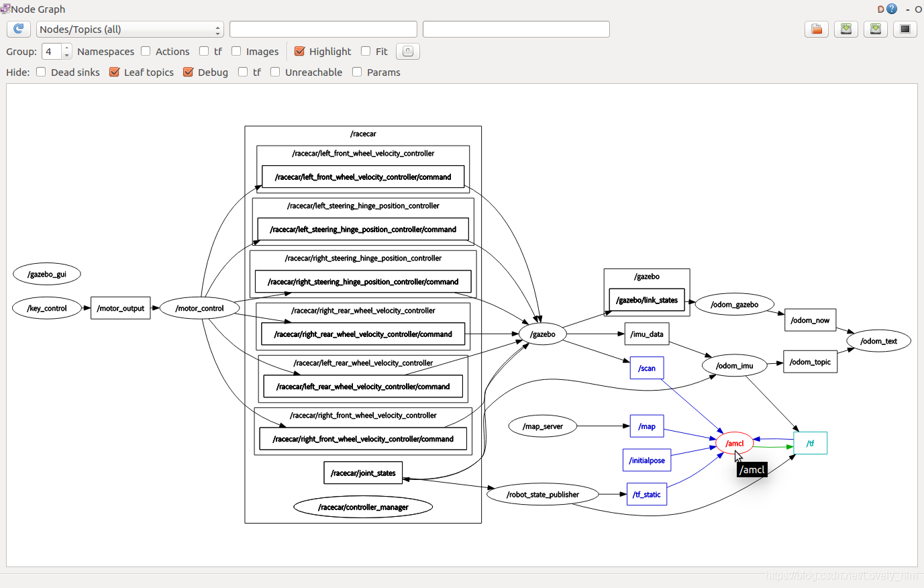Click /racecar/right_rear_wheel_velocity_controller/command box

click(363, 334)
